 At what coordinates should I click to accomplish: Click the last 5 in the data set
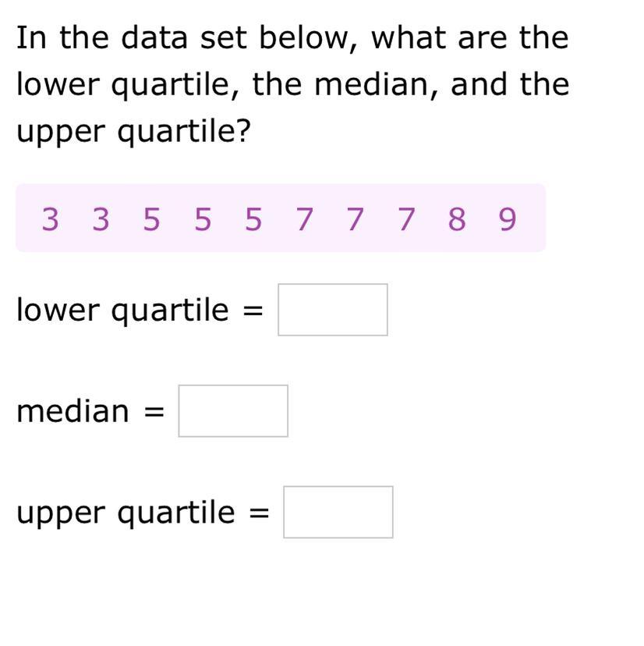[253, 219]
